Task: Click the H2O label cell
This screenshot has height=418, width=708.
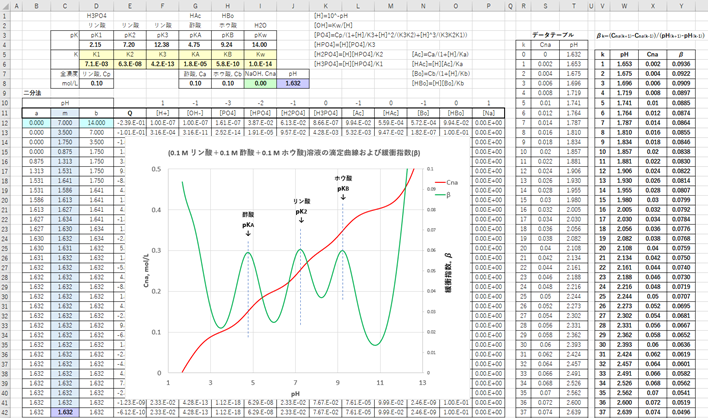Action: pos(260,25)
